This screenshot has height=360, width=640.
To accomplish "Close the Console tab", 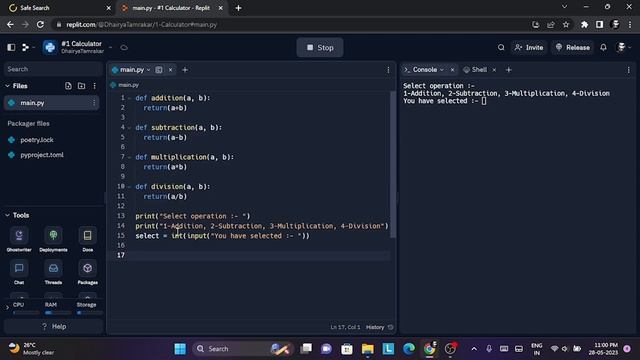I will click(452, 70).
